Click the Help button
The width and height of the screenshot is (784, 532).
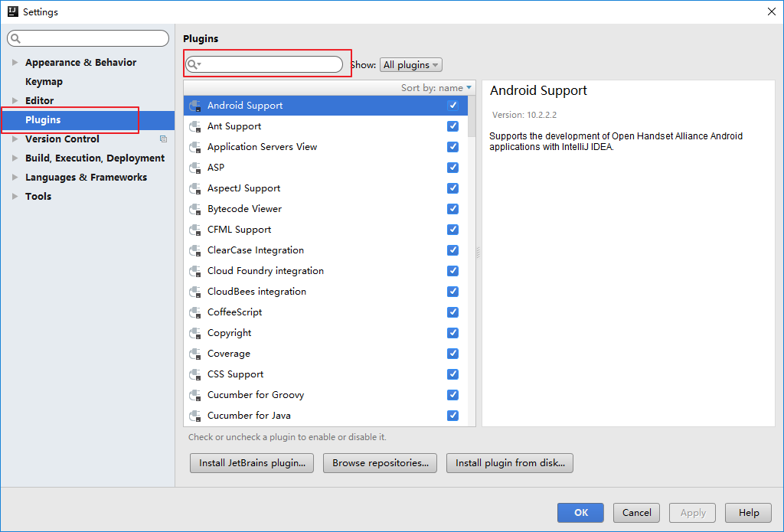pos(749,513)
